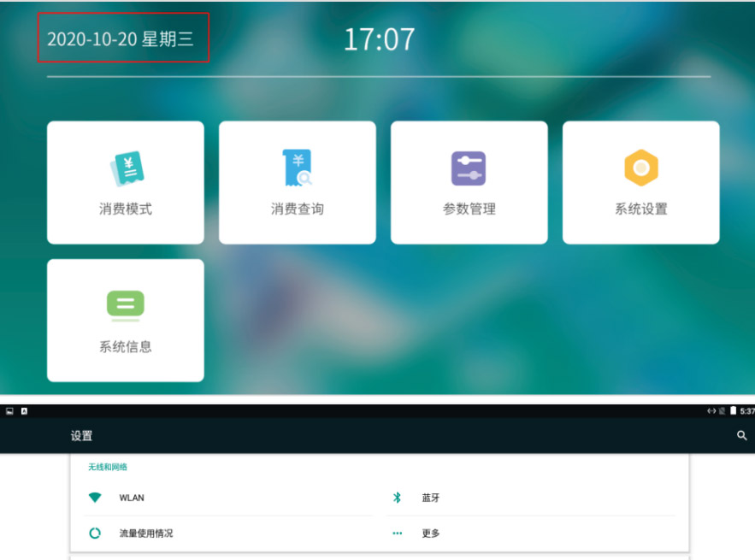Expand 更多 for more network options
This screenshot has width=755, height=560.
[x=431, y=533]
